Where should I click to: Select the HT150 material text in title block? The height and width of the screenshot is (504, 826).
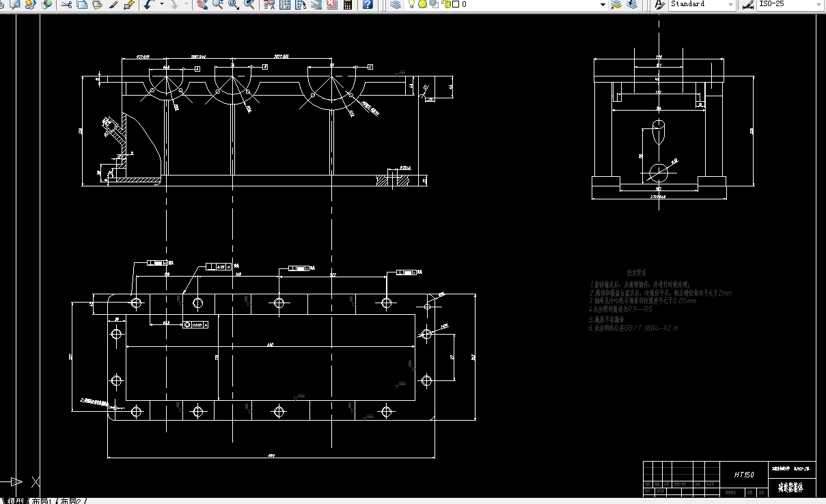(744, 474)
